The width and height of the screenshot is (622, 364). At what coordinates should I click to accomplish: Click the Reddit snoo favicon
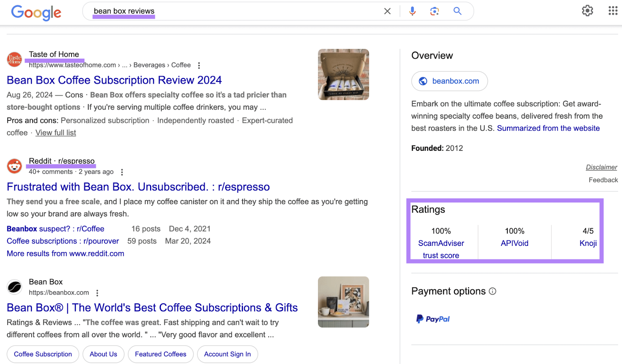14,166
